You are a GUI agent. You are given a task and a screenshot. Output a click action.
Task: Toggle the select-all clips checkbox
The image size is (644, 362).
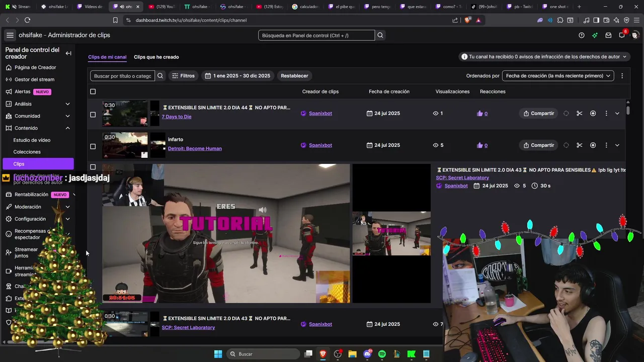(x=93, y=92)
